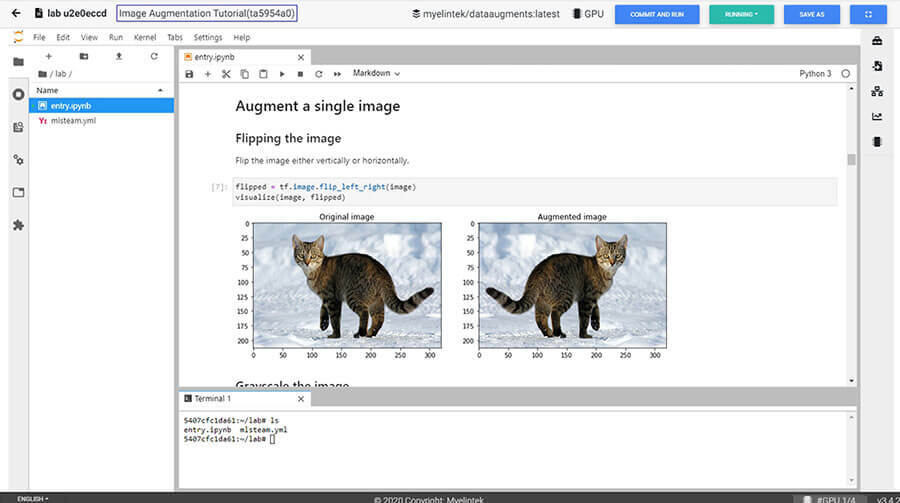Stop the kernel with the interrupt icon
900x503 pixels.
pos(300,74)
